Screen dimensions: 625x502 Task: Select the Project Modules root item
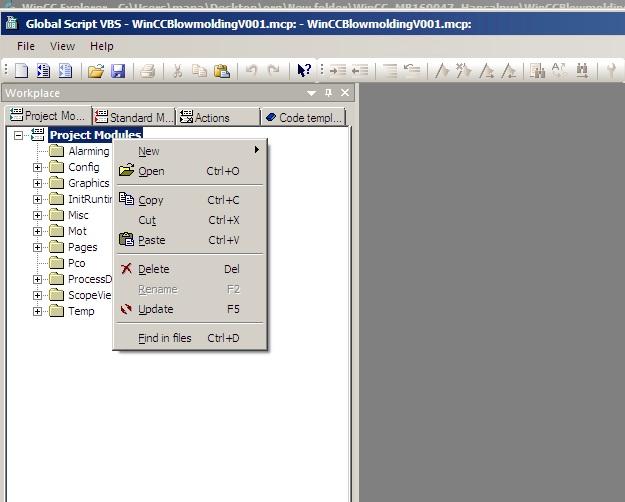[95, 135]
